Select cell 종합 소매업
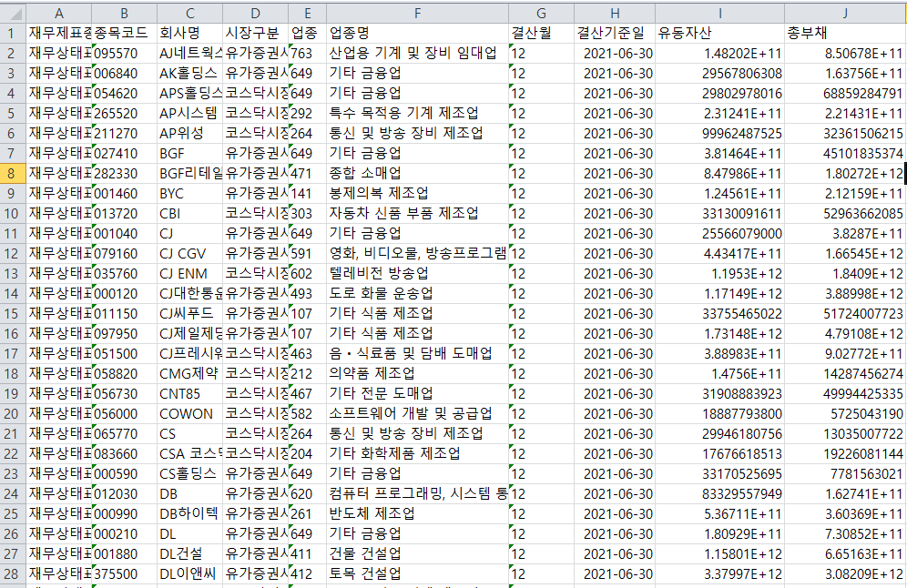 (417, 174)
